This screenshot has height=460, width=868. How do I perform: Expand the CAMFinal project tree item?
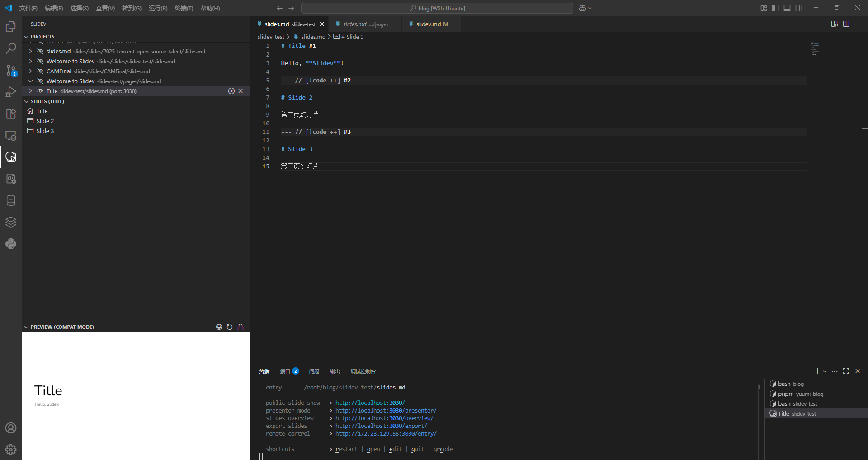[x=30, y=71]
